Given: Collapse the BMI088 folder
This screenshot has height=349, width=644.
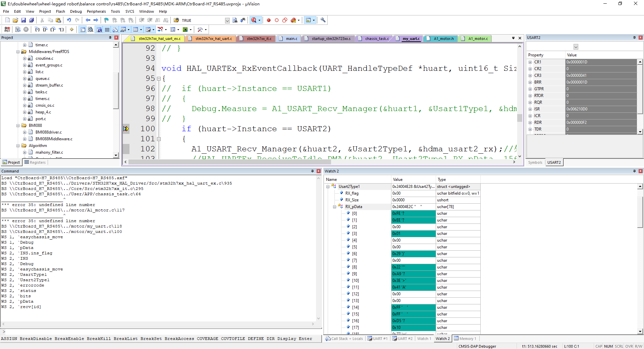Looking at the screenshot, I should (x=18, y=126).
